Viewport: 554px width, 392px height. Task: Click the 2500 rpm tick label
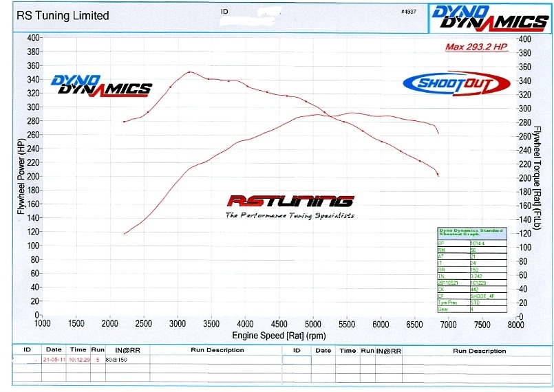(x=143, y=323)
